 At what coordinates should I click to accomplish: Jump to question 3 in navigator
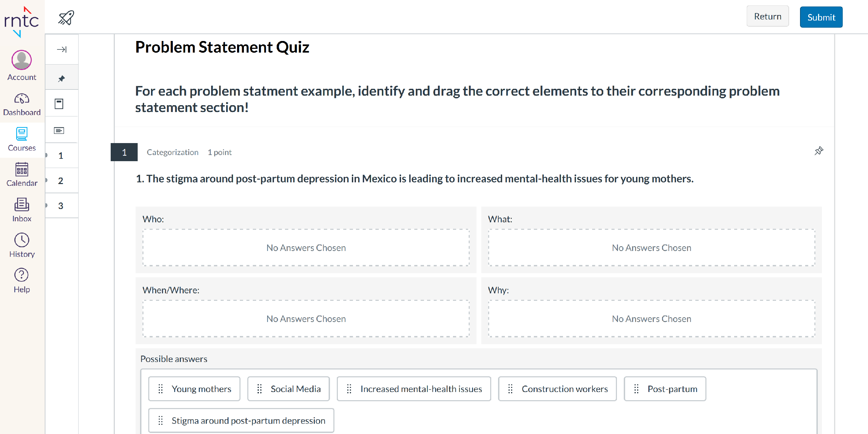pos(61,206)
